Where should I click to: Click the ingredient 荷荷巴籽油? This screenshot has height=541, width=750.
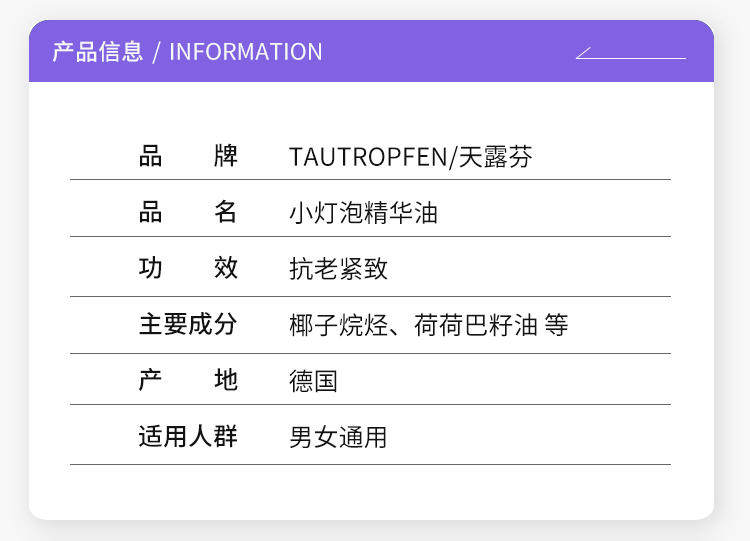[476, 325]
